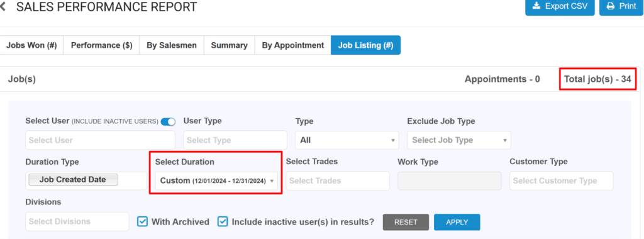Select the Job Listing (#) tab
Viewport: 644px width, 239px height.
click(x=365, y=45)
